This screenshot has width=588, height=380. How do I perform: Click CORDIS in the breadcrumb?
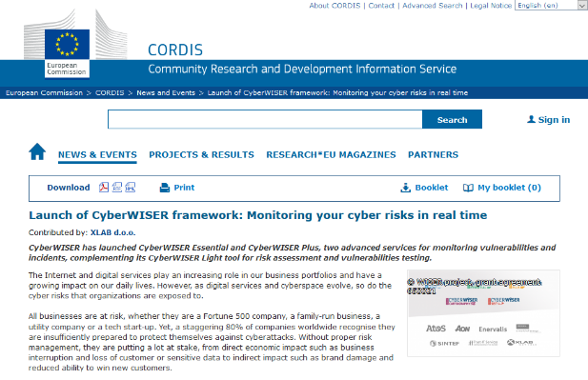pyautogui.click(x=110, y=92)
